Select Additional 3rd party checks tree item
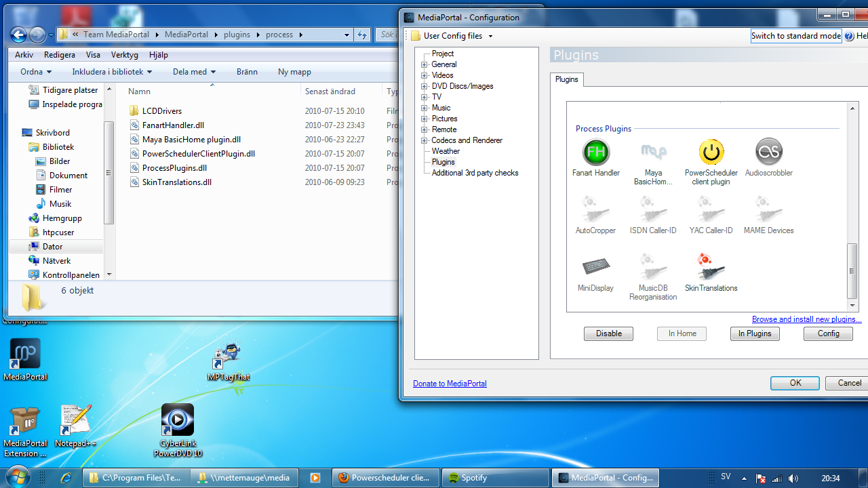868x488 pixels. (475, 173)
